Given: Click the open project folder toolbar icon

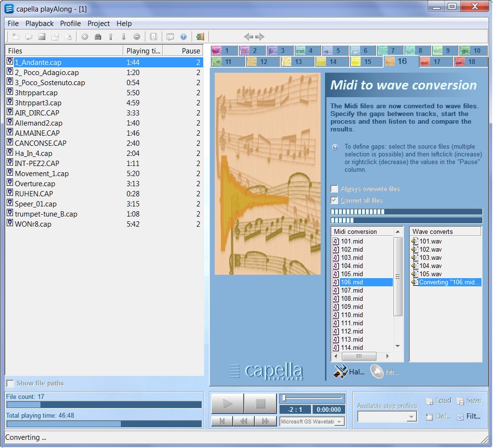Looking at the screenshot, I should click(x=29, y=37).
